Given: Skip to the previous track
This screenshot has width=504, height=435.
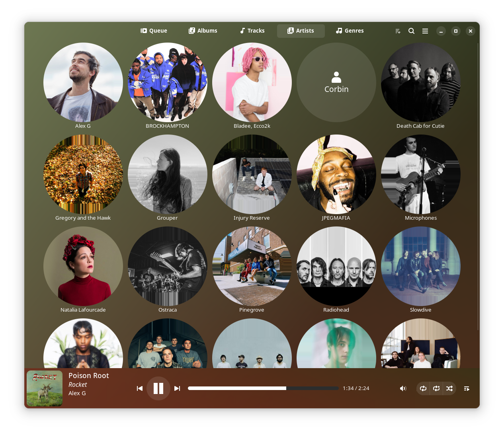Looking at the screenshot, I should pyautogui.click(x=139, y=388).
